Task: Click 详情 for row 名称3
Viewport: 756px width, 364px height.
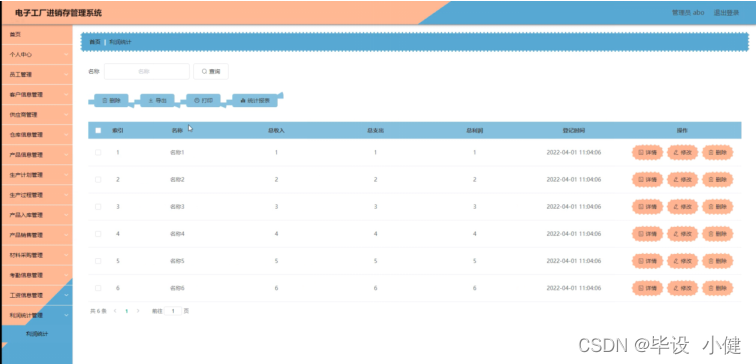Action: 648,206
